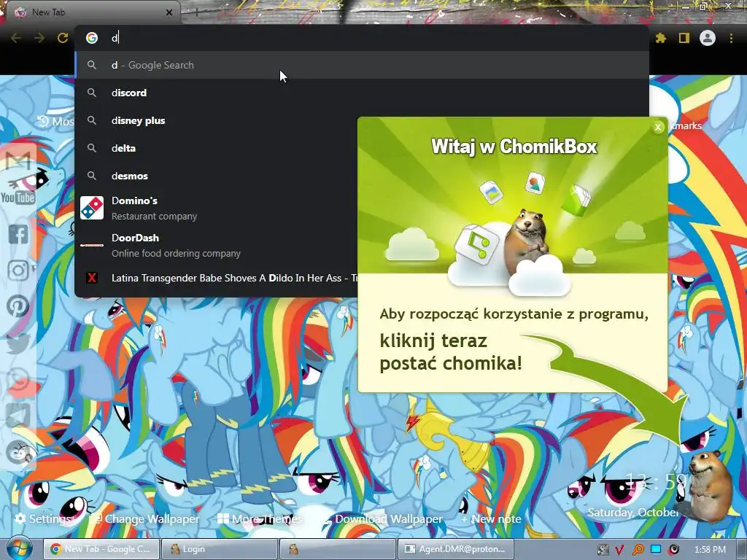Click Download Wallpaper
The image size is (747, 560).
coord(382,518)
